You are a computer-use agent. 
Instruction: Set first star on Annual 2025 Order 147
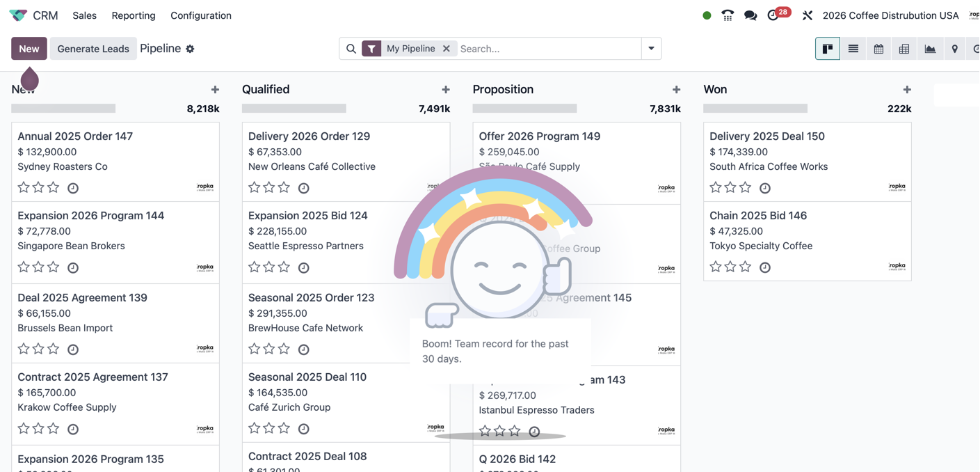click(24, 187)
